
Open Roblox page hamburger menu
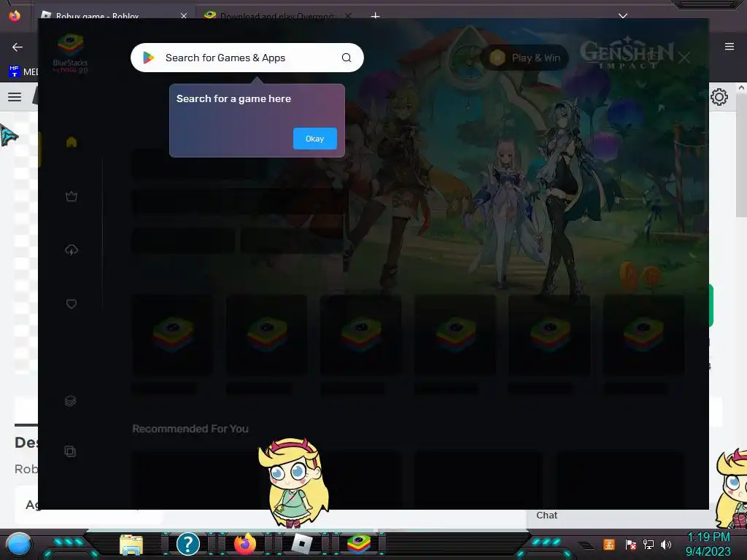(x=15, y=97)
